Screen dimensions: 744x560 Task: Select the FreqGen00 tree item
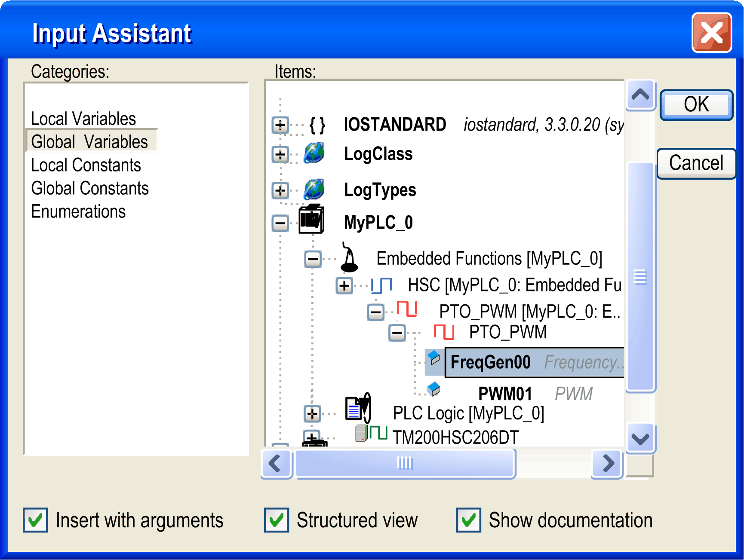click(490, 362)
